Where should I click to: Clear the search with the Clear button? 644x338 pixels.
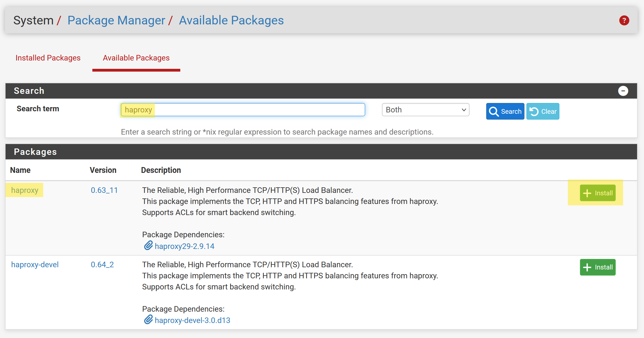(543, 111)
